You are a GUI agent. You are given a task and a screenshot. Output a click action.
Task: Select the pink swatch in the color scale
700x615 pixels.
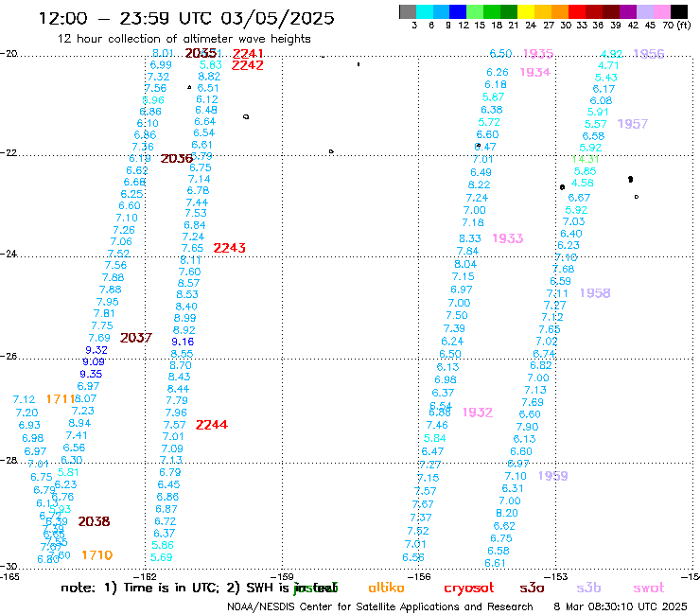pos(661,11)
